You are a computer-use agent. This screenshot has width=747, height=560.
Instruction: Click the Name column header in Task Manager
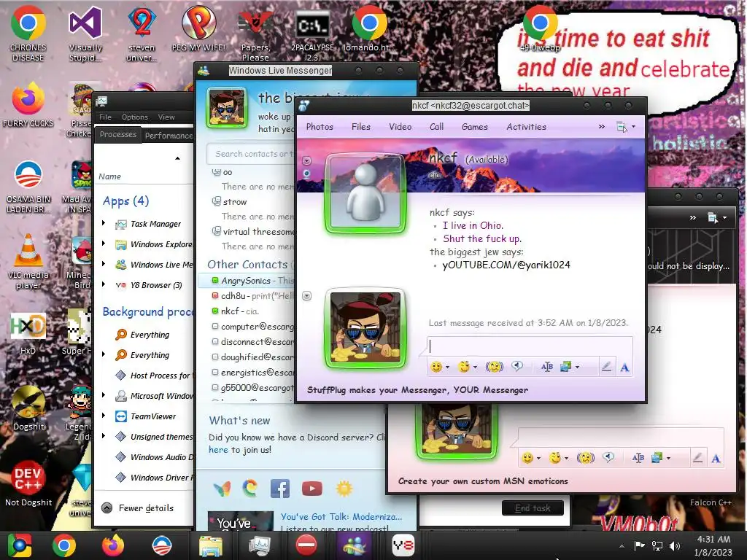click(109, 176)
